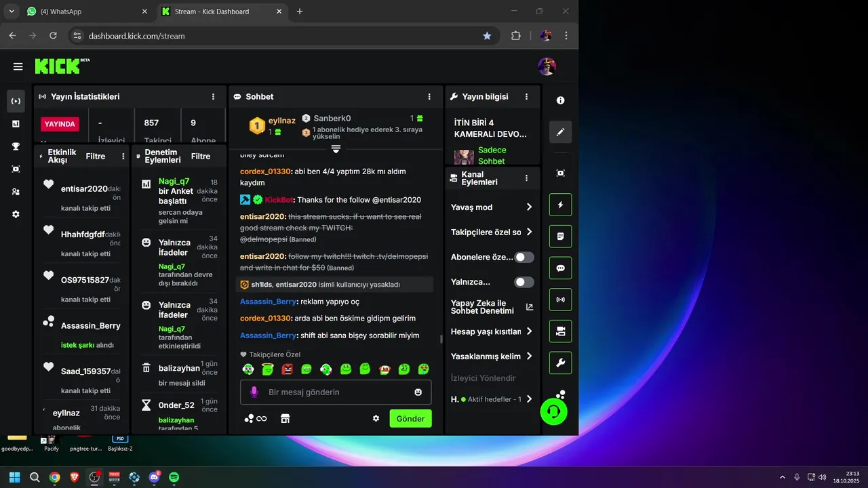Click the Bir mesaj gönderin input field

tap(336, 392)
